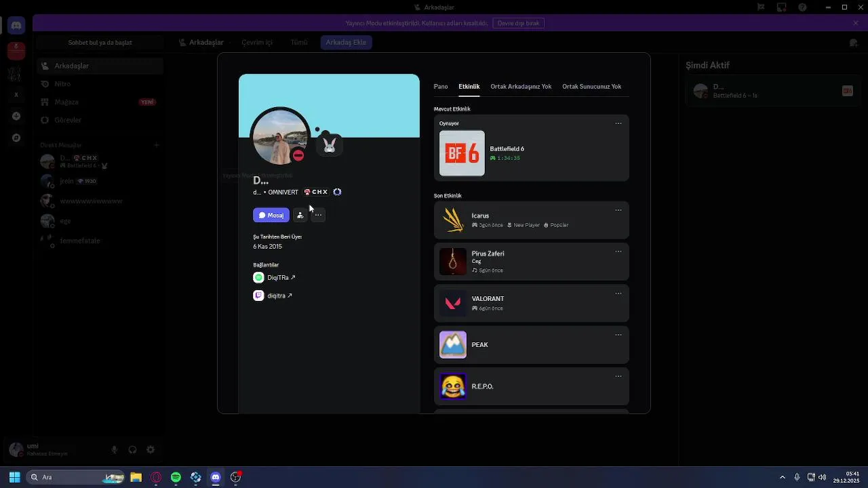The width and height of the screenshot is (868, 488).
Task: Click the umi user avatar in bottom panel
Action: (16, 450)
